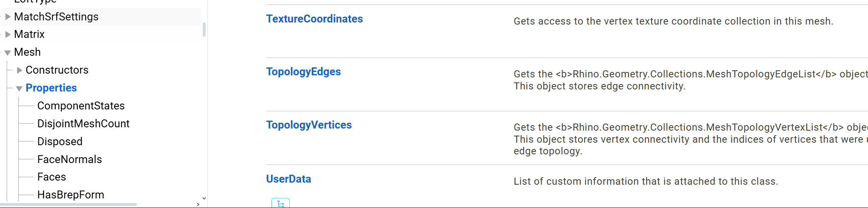The width and height of the screenshot is (868, 208).
Task: Collapse the Properties node arrow
Action: pyautogui.click(x=19, y=89)
